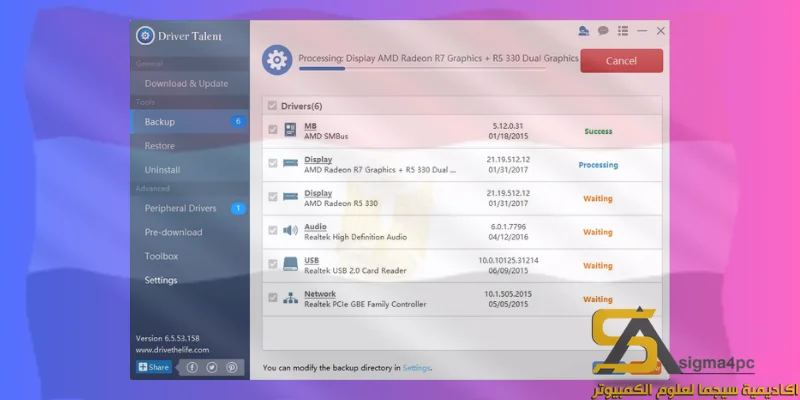
Task: Close the Driver Talent window
Action: pos(661,31)
